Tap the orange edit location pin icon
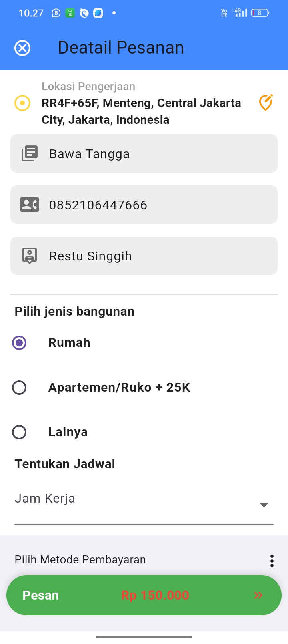 (x=266, y=103)
